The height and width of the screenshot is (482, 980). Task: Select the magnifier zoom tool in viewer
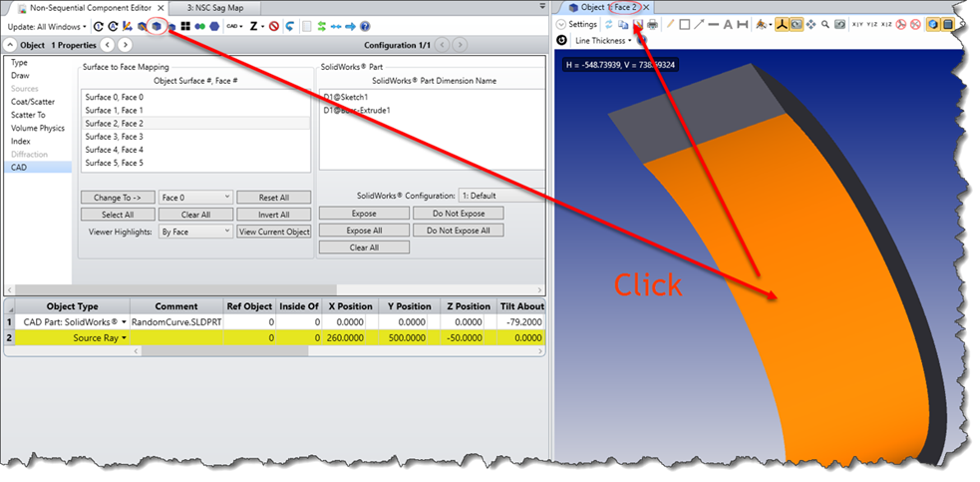825,24
